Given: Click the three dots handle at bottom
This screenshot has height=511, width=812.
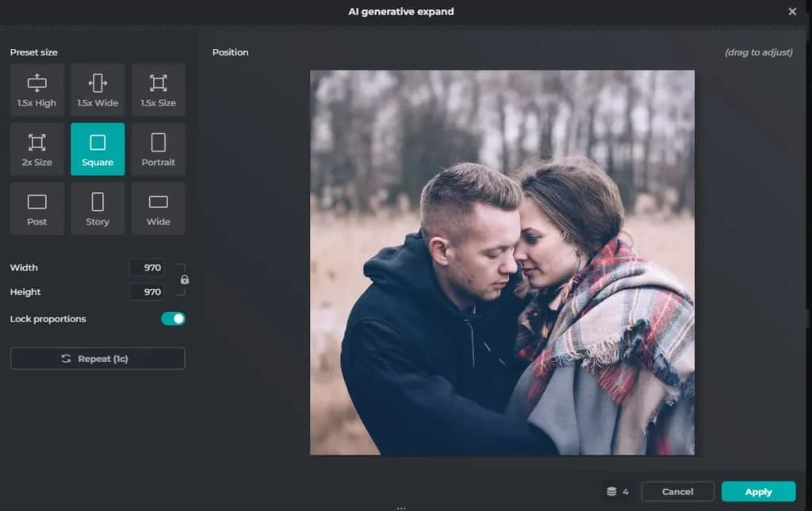Looking at the screenshot, I should 400,509.
